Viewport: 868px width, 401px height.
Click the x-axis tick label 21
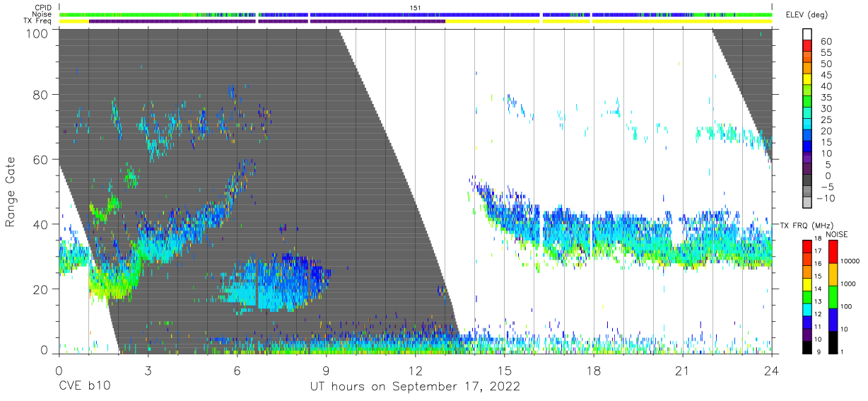(x=683, y=371)
